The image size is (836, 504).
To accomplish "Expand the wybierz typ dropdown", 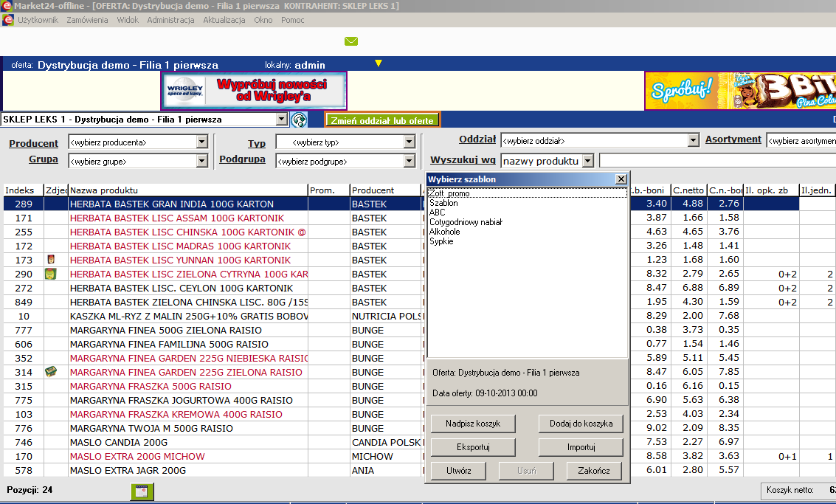I will point(409,142).
